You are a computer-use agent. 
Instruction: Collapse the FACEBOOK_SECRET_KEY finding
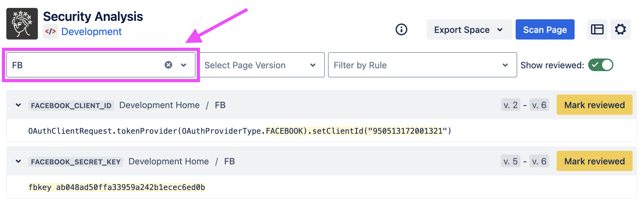point(18,161)
